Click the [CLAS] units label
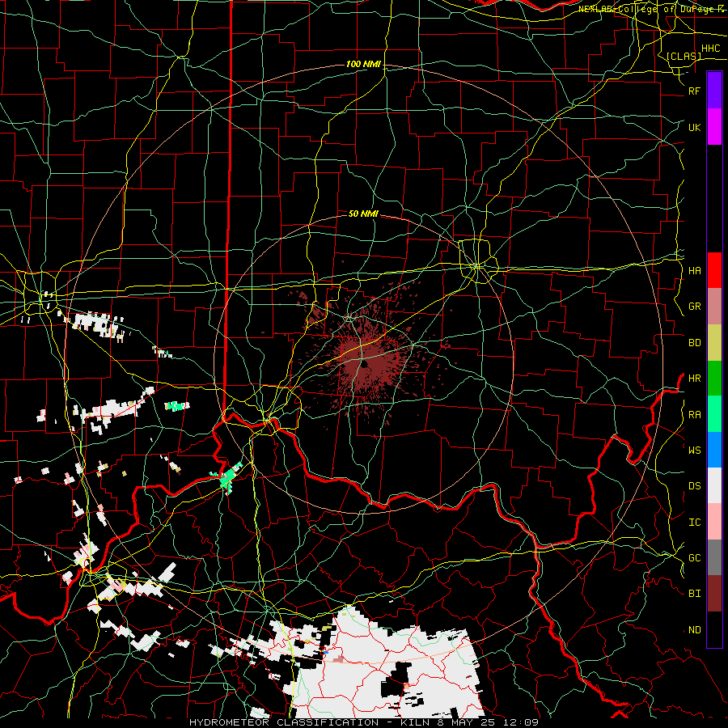Viewport: 728px width, 728px height. click(x=684, y=56)
